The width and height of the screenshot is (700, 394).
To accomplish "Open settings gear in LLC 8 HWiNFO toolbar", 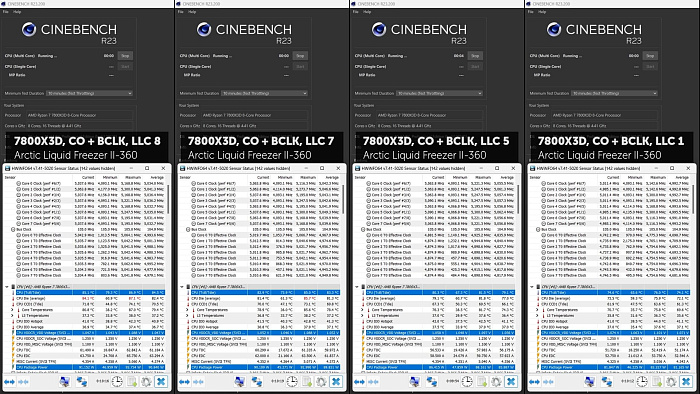I will click(146, 382).
